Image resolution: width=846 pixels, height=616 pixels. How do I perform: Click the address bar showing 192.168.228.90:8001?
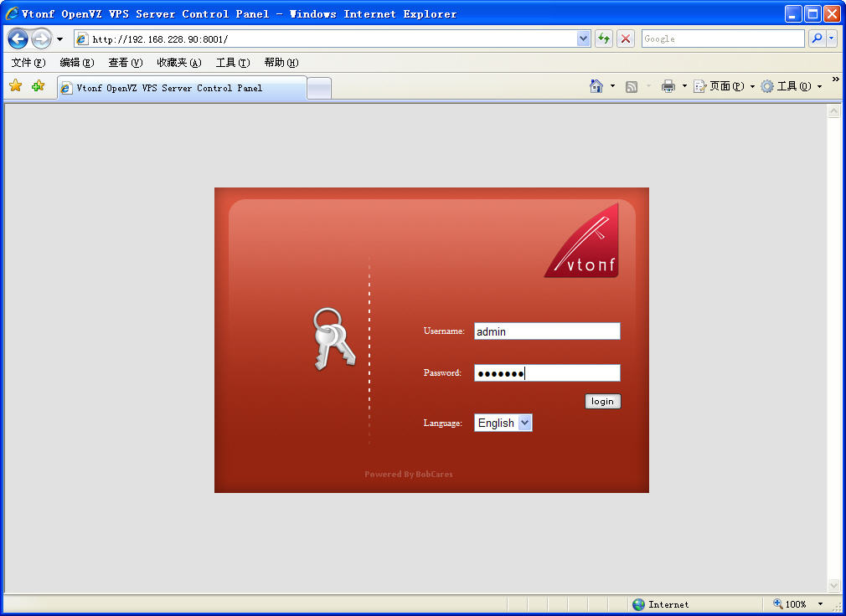pos(325,38)
